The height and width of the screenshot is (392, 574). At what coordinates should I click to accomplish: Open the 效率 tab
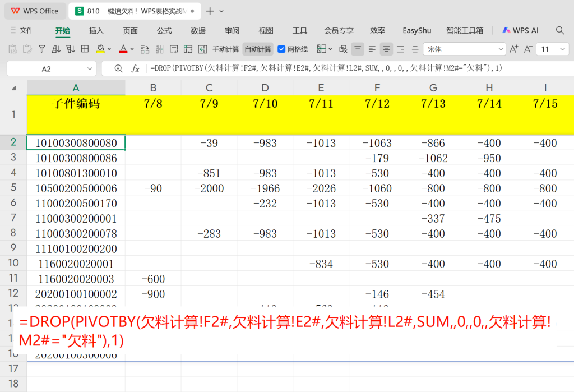coord(377,31)
